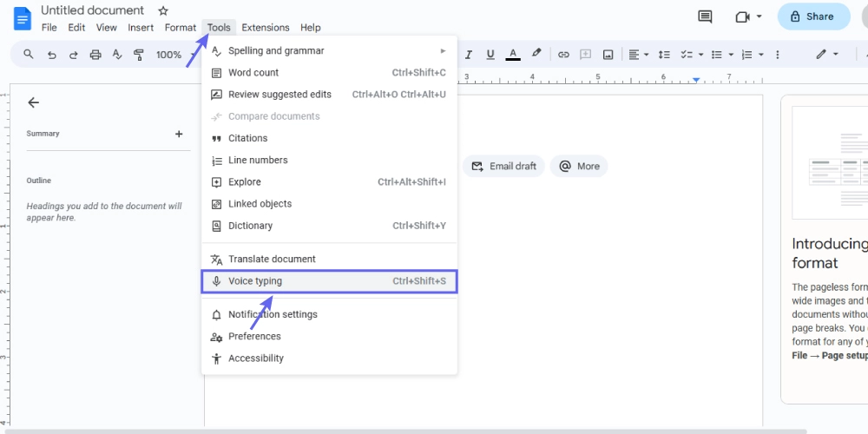Apply italic formatting
Image resolution: width=868 pixels, height=434 pixels.
coord(469,54)
